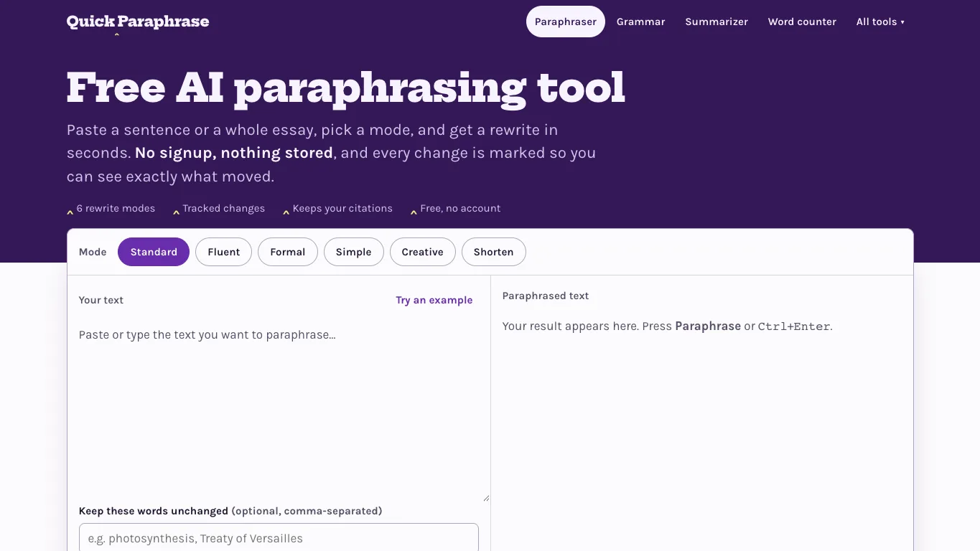This screenshot has height=551, width=980.
Task: Select the Creative mode
Action: (x=423, y=252)
